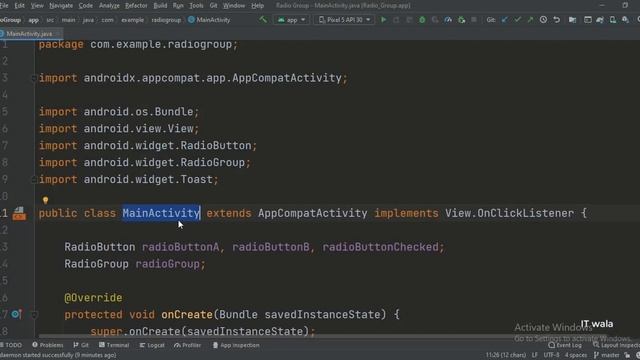Open the Build menu
This screenshot has height=360, width=640.
pos(160,6)
